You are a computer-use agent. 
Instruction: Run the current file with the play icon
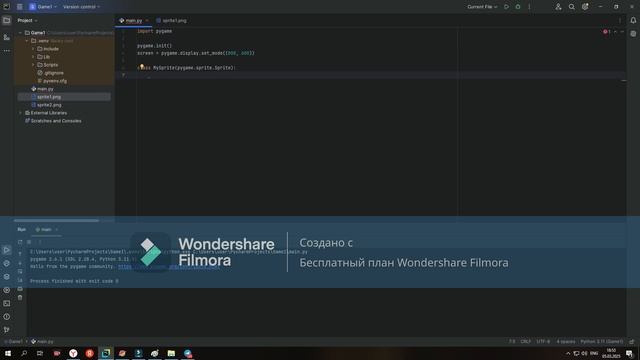point(507,7)
